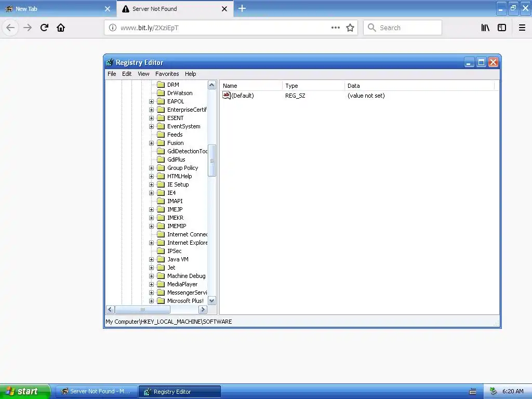Select the Server Not Found tab

pyautogui.click(x=175, y=9)
